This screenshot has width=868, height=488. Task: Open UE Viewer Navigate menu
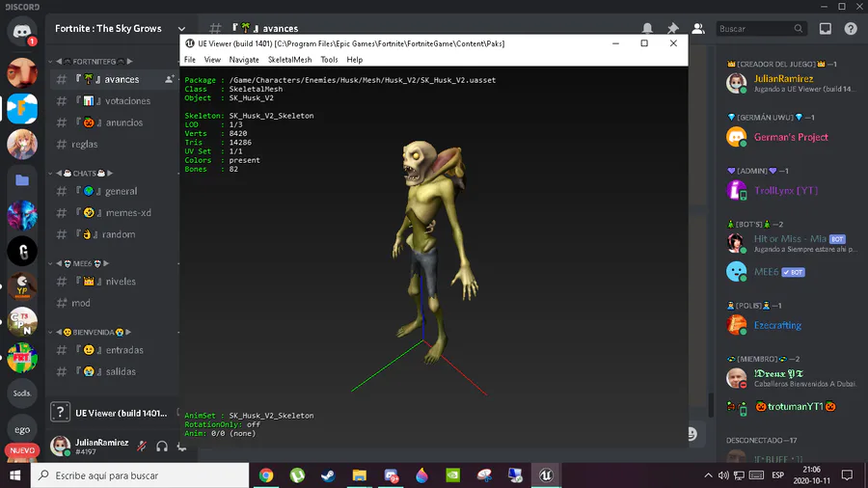244,60
